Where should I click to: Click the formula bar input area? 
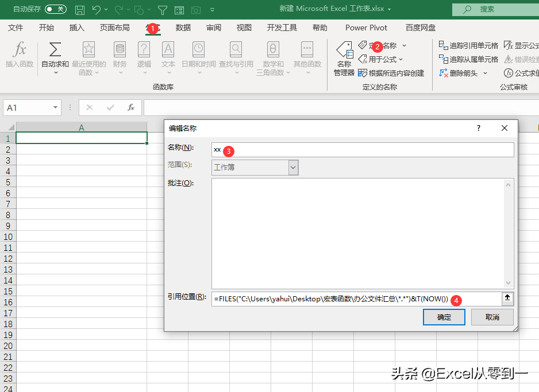(x=341, y=107)
